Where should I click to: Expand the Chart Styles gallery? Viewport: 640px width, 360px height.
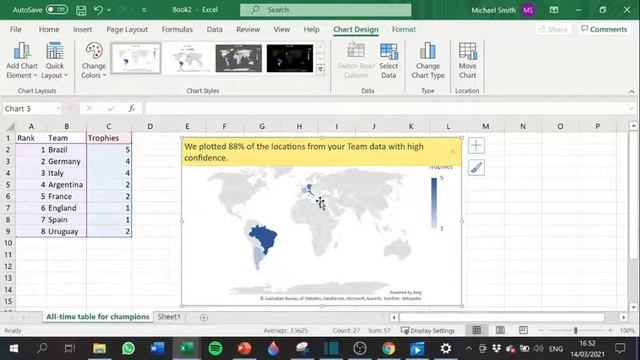(320, 69)
